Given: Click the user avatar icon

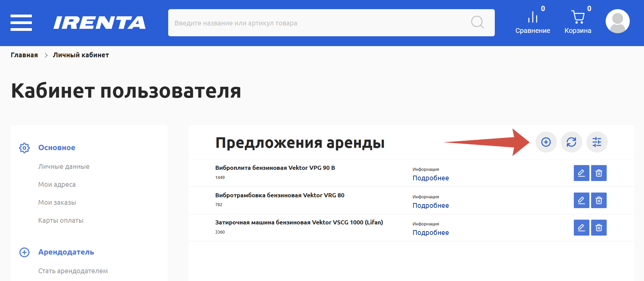Looking at the screenshot, I should 618,21.
